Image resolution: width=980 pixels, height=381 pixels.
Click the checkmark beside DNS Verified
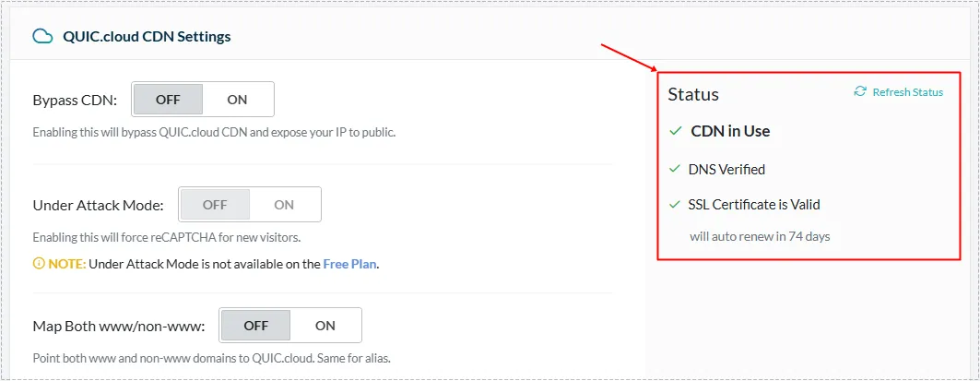click(674, 169)
